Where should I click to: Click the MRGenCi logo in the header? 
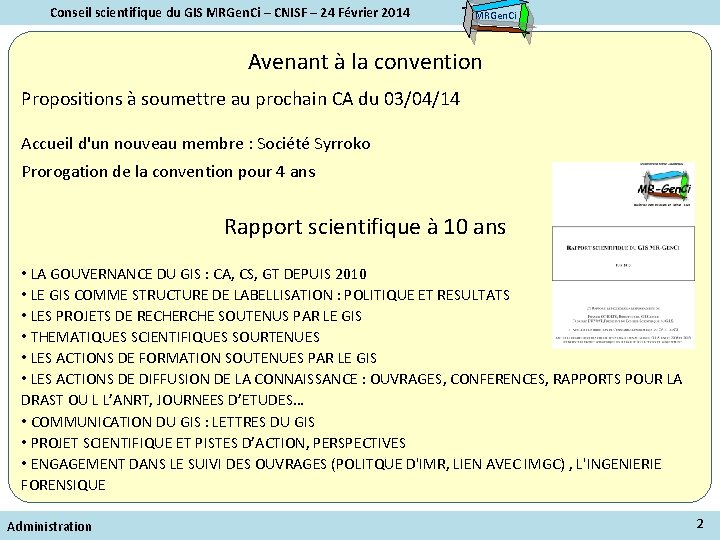[x=498, y=21]
